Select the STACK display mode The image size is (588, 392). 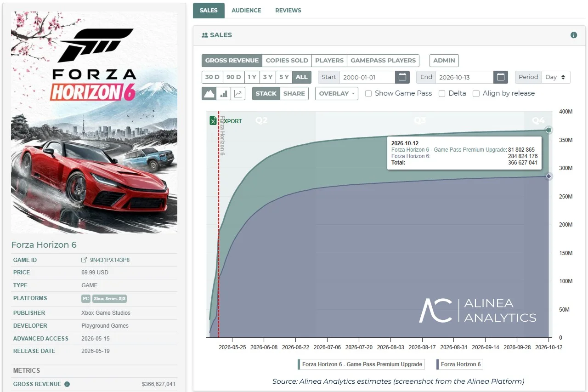click(x=266, y=93)
